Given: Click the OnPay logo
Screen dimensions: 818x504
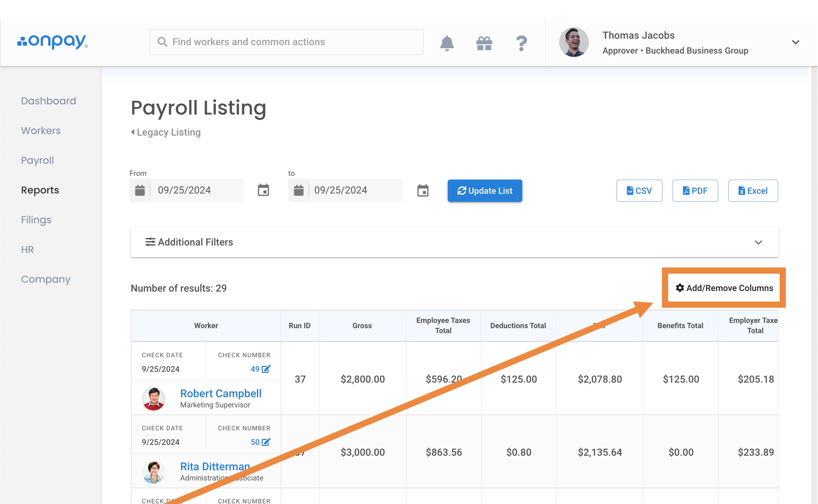Looking at the screenshot, I should point(53,42).
